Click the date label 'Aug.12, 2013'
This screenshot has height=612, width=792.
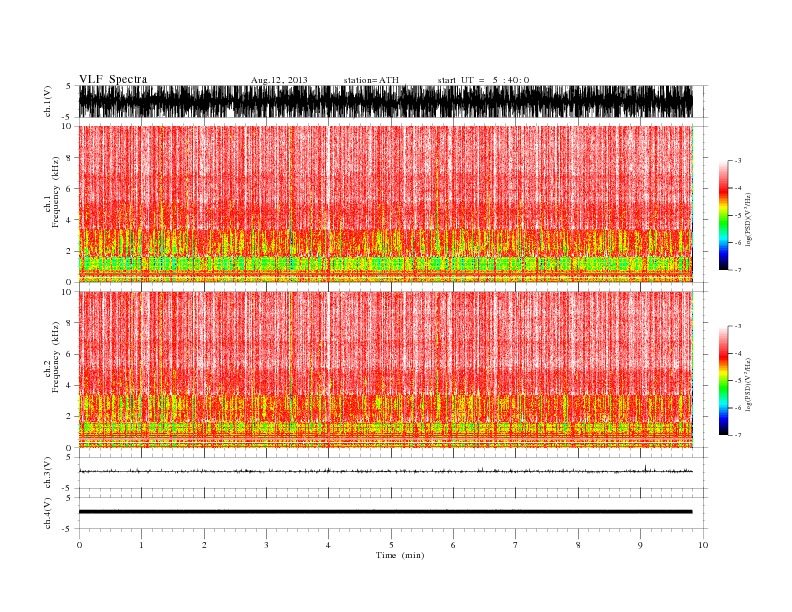click(279, 80)
